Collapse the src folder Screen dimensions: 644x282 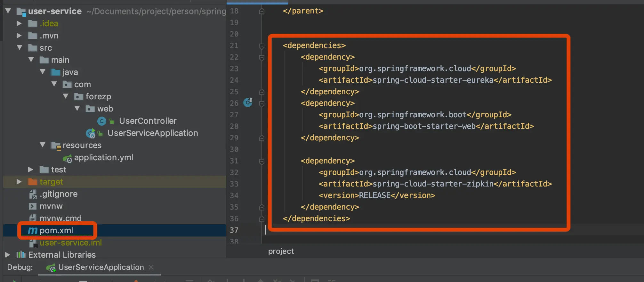19,47
